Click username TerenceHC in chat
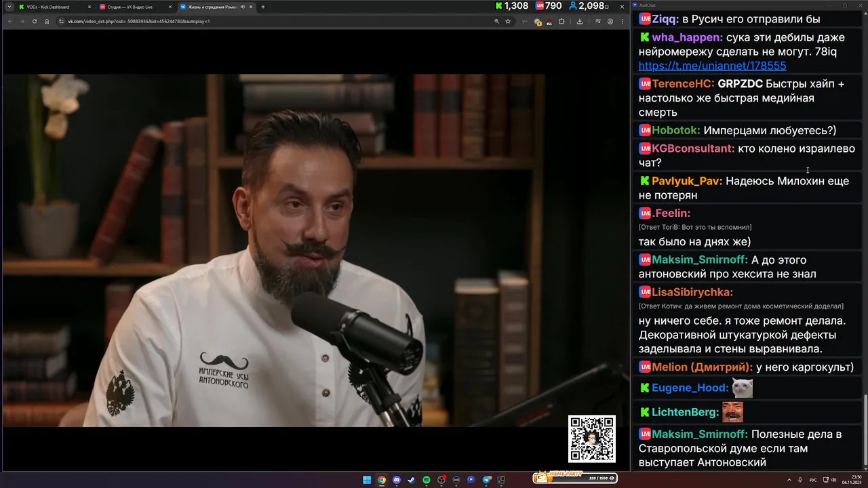 683,83
